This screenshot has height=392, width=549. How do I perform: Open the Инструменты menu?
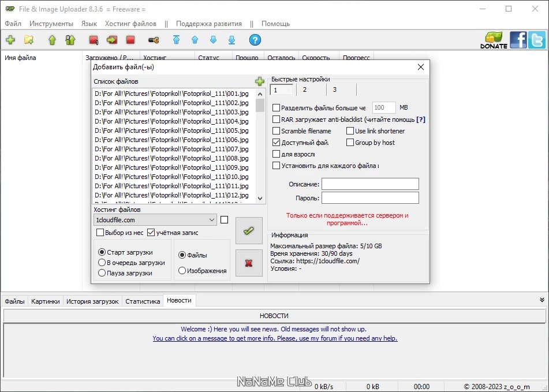coord(51,24)
